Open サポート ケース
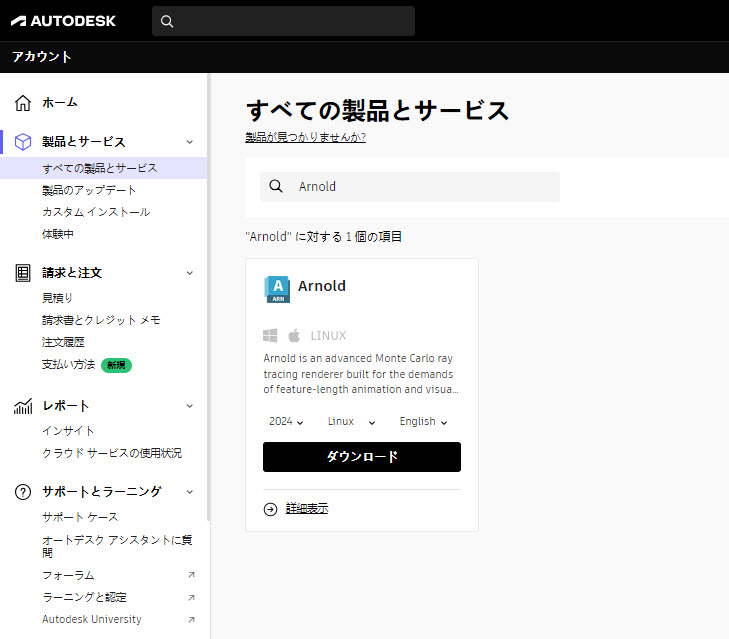This screenshot has height=639, width=729. coord(80,517)
